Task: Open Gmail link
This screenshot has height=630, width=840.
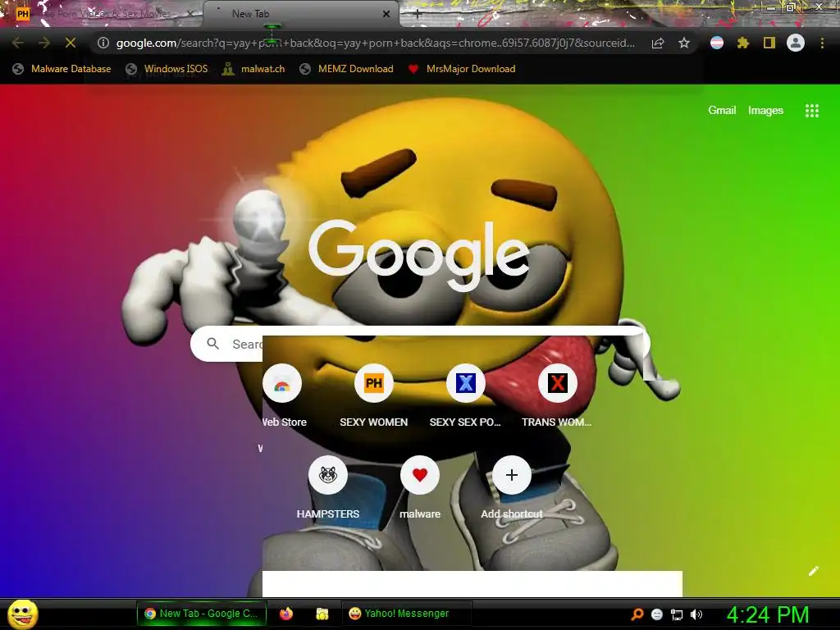Action: click(722, 111)
